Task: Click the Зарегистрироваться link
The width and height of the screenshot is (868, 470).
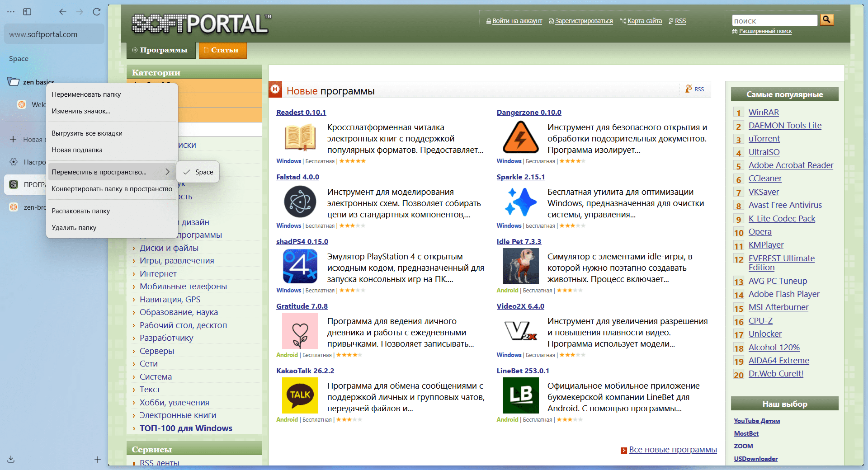Action: (584, 21)
